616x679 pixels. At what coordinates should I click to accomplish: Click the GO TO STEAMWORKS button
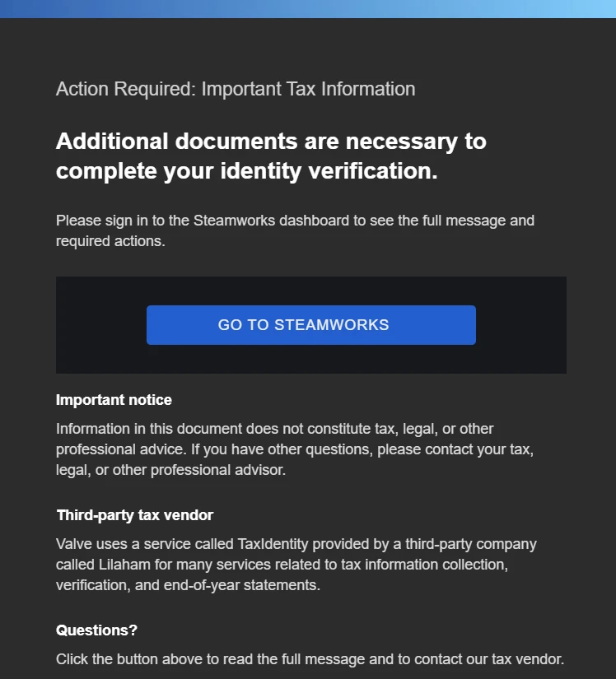311,325
